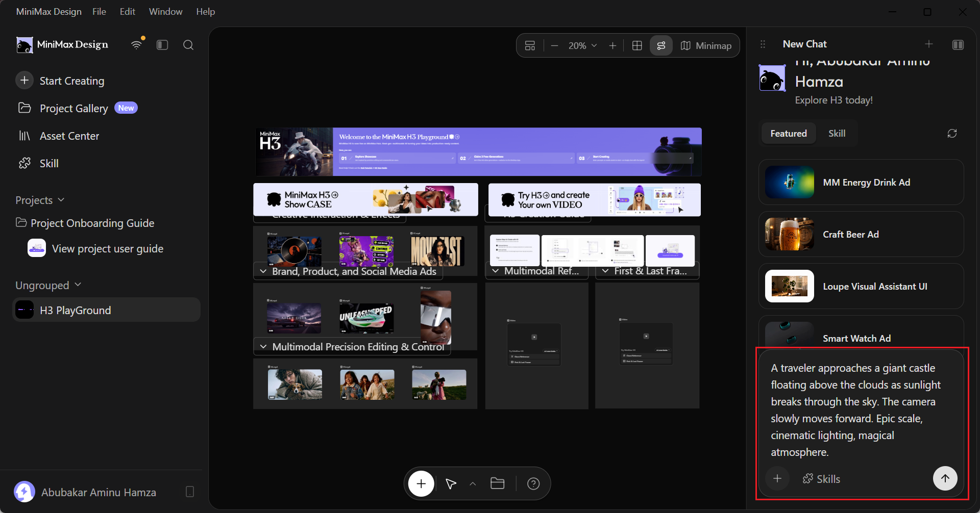Viewport: 980px width, 513px height.
Task: Toggle the Minimap
Action: [706, 46]
